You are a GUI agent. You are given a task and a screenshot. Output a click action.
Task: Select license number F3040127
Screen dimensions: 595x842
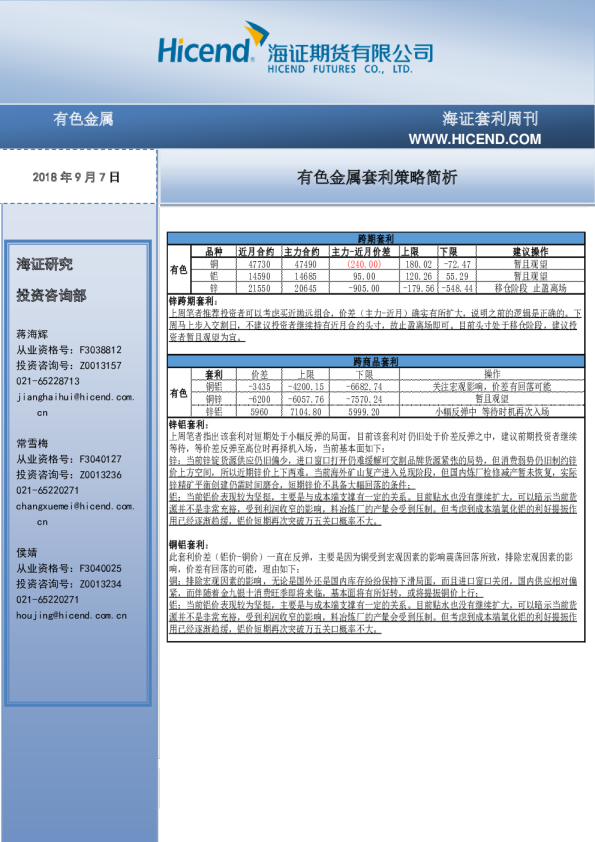(x=100, y=459)
